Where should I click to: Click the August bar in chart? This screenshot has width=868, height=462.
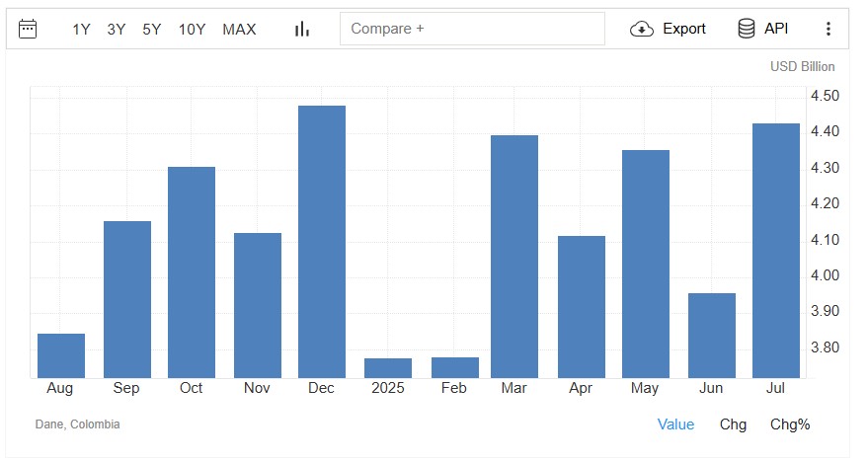pos(61,355)
